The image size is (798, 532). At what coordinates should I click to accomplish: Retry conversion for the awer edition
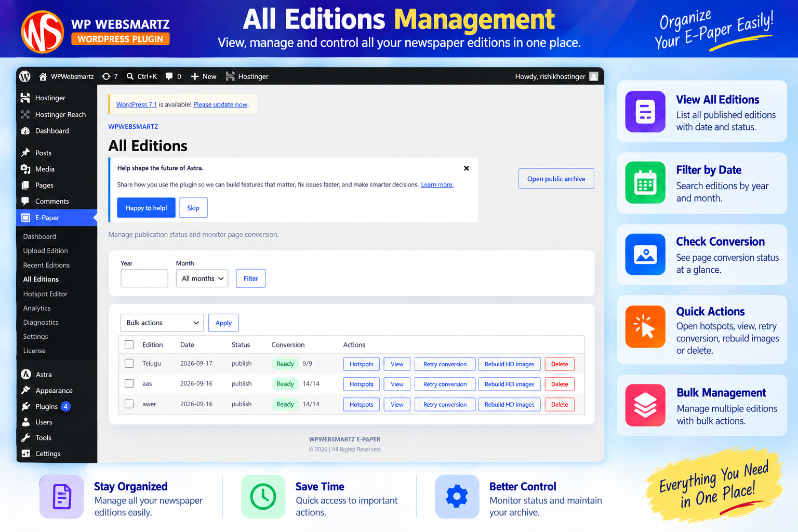click(x=445, y=405)
